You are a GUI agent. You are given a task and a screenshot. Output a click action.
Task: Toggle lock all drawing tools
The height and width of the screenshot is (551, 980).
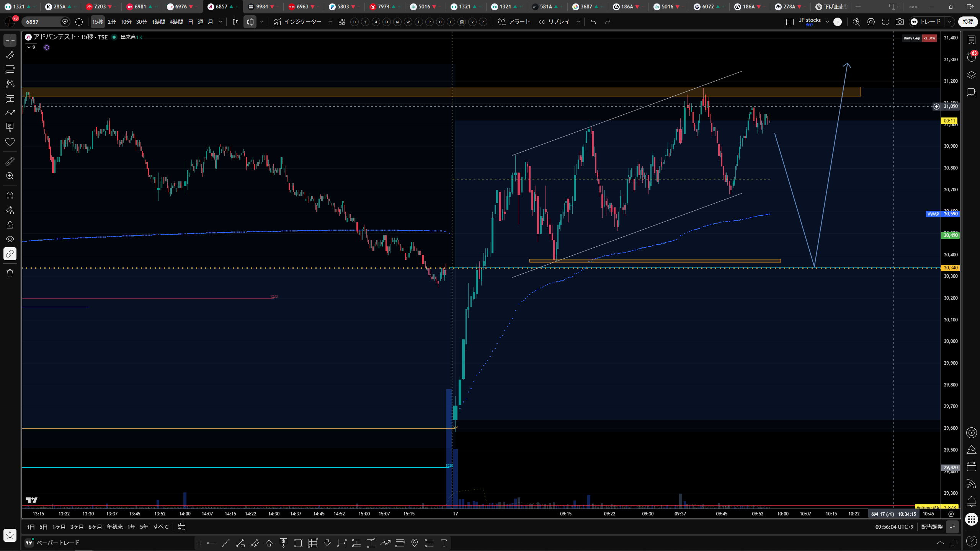[x=10, y=225]
